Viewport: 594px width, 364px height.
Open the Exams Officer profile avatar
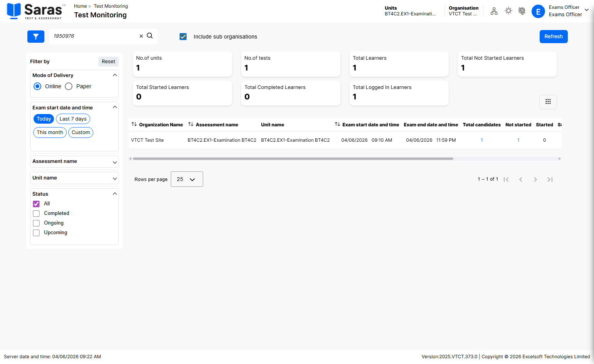point(538,12)
